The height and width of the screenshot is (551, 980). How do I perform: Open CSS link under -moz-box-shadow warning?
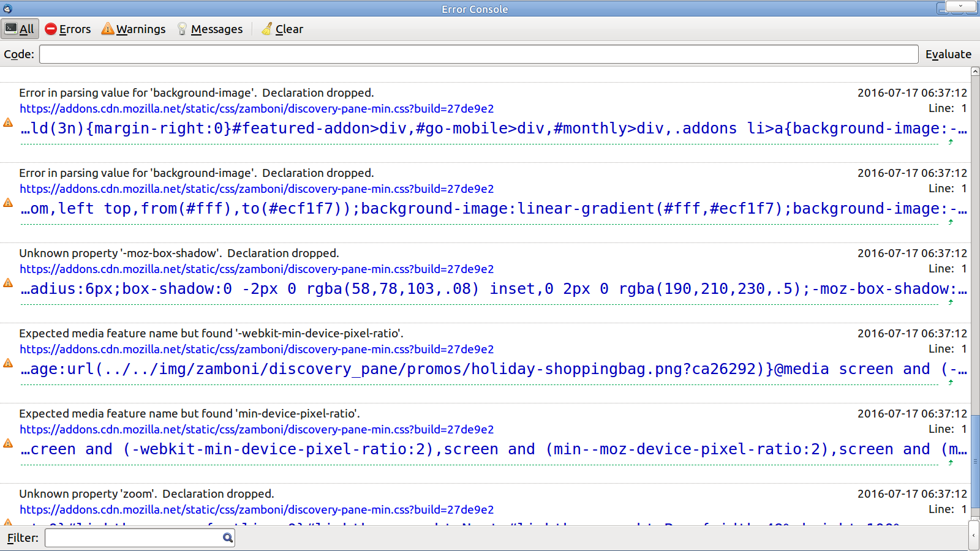coord(257,269)
